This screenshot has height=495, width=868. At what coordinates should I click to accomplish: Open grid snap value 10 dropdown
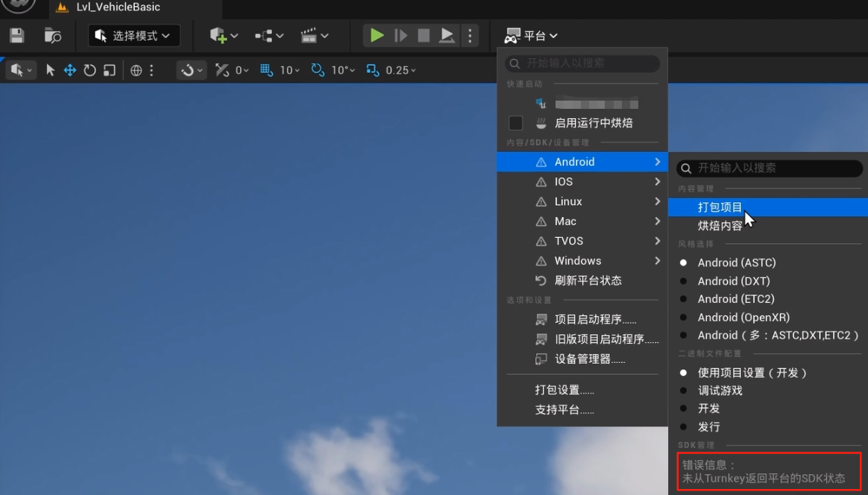[x=289, y=70]
